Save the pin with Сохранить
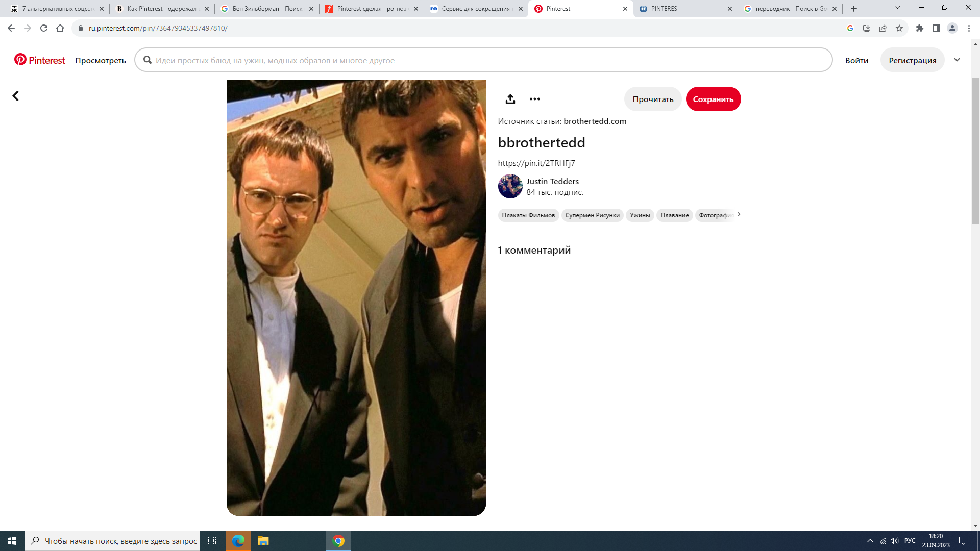The image size is (980, 551). (713, 99)
